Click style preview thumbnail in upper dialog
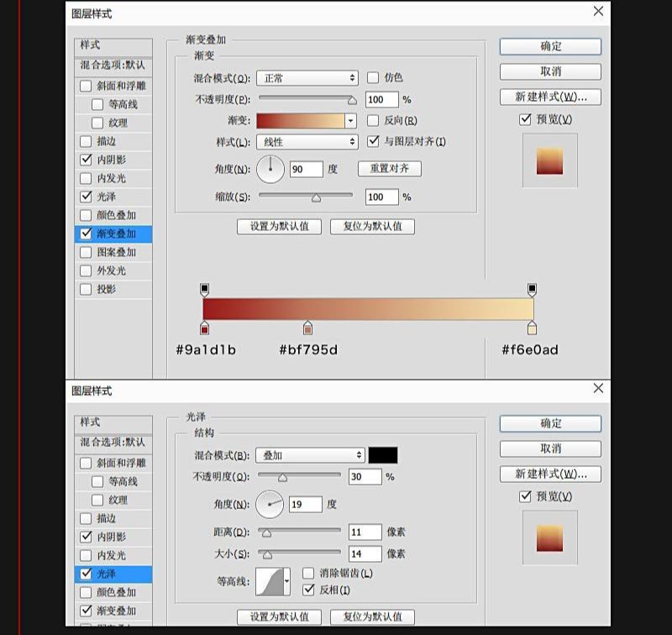Image resolution: width=672 pixels, height=635 pixels. pos(550,160)
